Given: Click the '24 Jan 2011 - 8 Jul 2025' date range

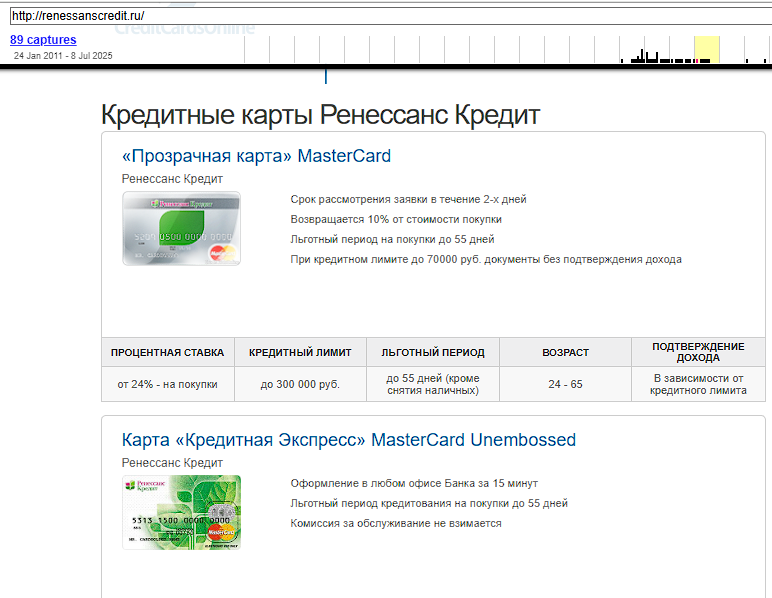Looking at the screenshot, I should coord(63,56).
